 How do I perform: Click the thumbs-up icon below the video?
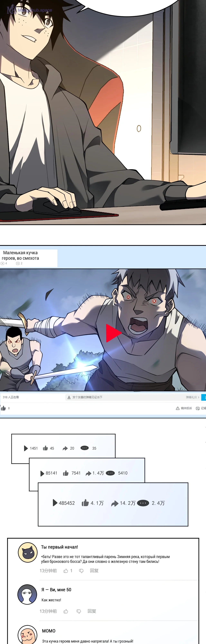click(x=4, y=408)
